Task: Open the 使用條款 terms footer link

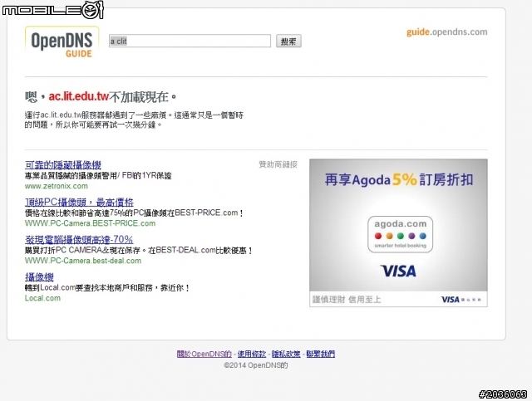Action: [251, 354]
